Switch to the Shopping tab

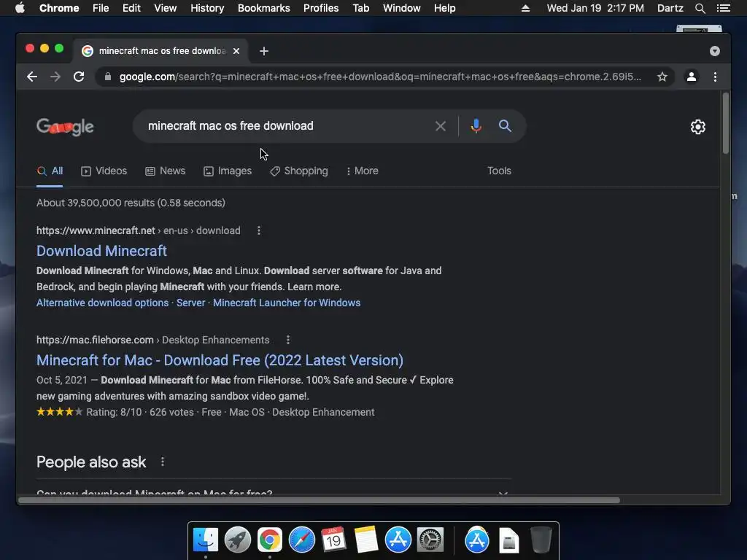pos(299,171)
